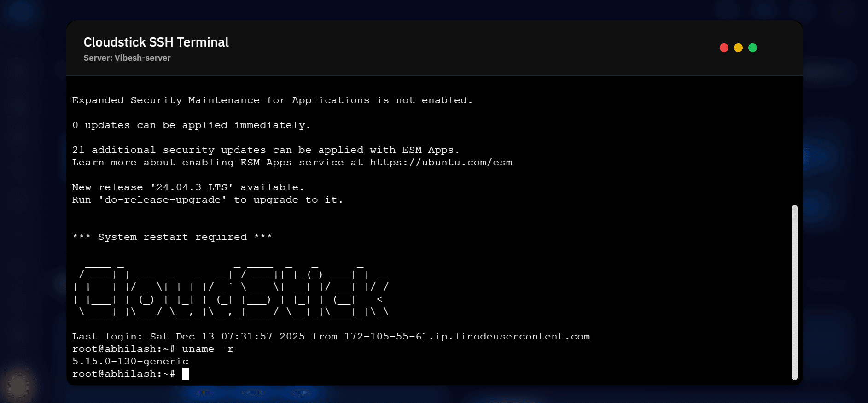
Task: Click the 5.15.0-130-generic kernel output
Action: (130, 362)
